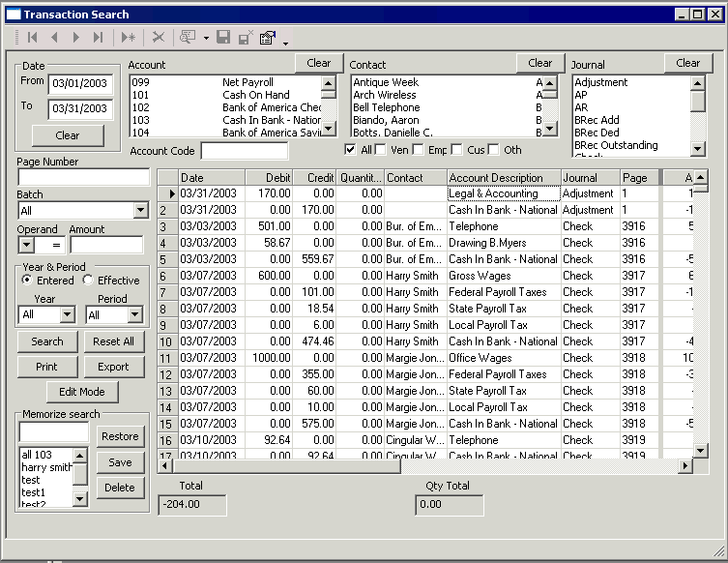Click Clear above the Journal list

(x=687, y=63)
